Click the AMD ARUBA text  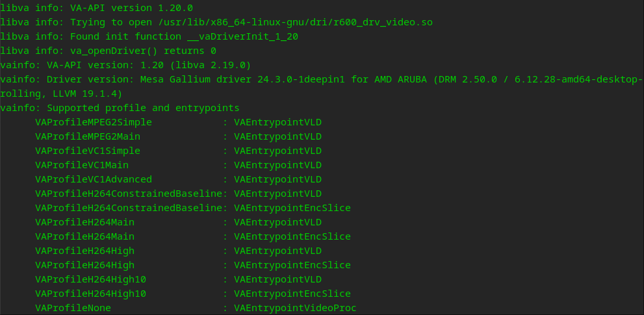(401, 80)
